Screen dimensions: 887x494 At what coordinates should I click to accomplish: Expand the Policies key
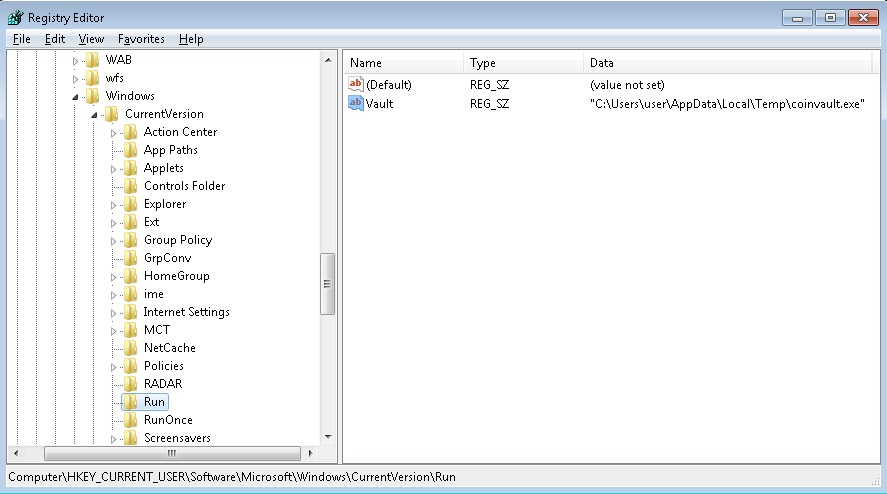[x=114, y=367]
